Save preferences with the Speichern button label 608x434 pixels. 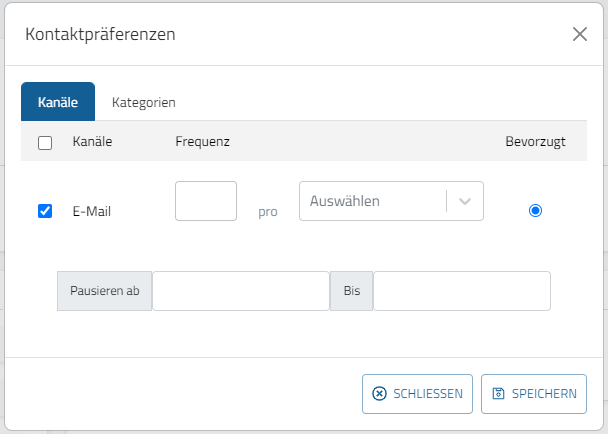coord(544,394)
